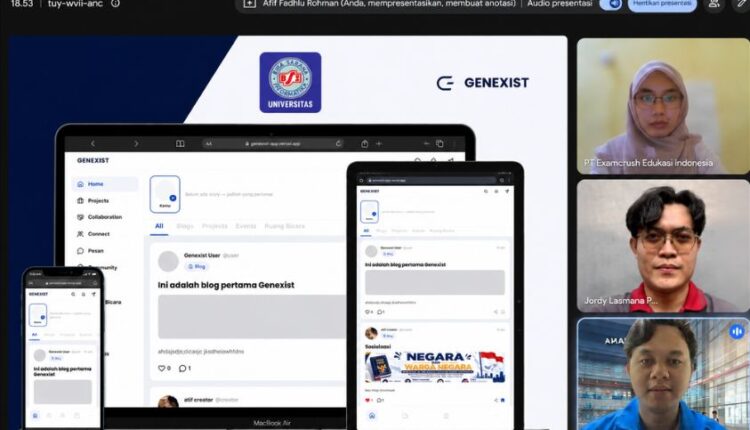Click the laptop browser address bar
The width and height of the screenshot is (750, 430).
tap(273, 143)
